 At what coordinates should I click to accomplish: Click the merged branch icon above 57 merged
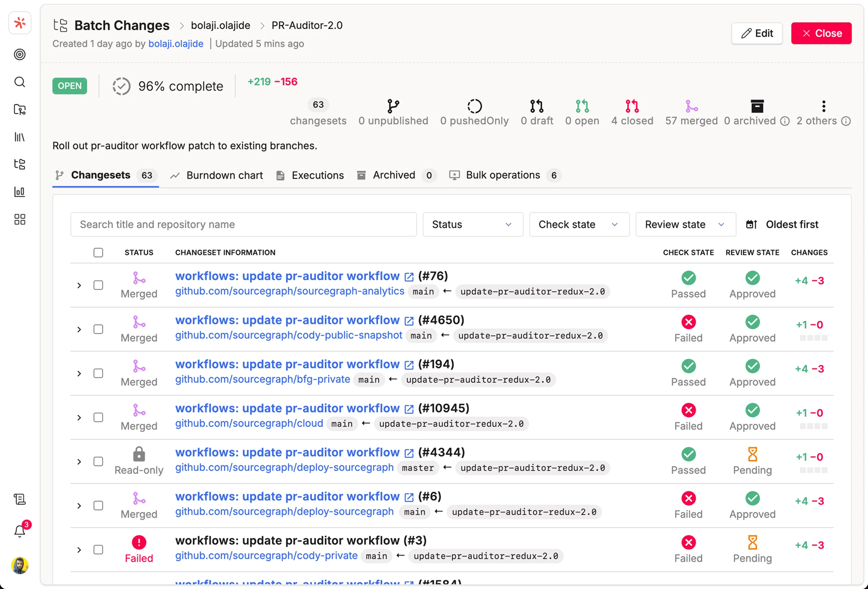691,107
